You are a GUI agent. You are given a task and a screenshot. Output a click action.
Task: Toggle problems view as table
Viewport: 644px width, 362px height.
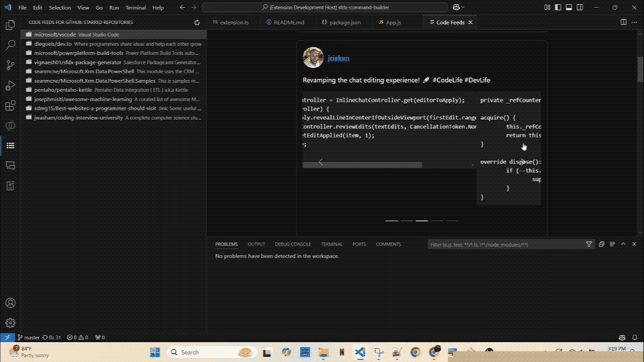(x=613, y=244)
